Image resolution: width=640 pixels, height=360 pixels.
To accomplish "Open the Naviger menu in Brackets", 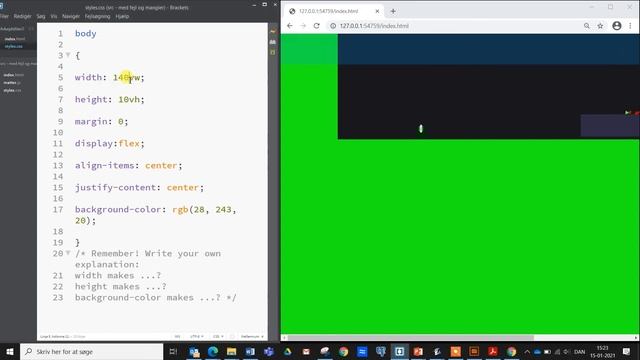I will [71, 16].
